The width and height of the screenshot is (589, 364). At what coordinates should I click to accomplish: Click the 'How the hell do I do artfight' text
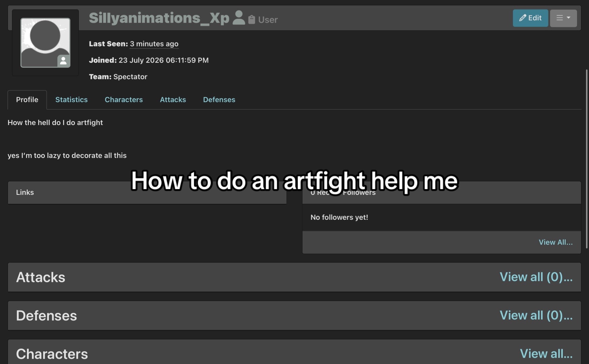point(55,123)
